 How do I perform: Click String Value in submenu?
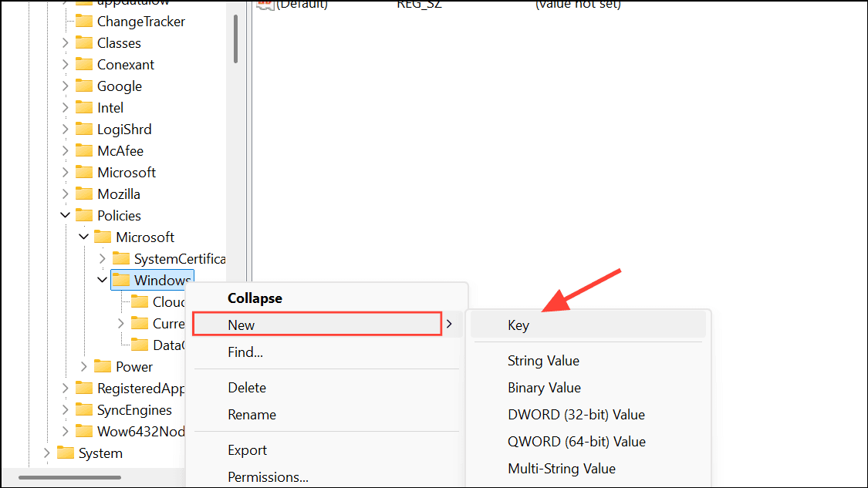pos(543,361)
